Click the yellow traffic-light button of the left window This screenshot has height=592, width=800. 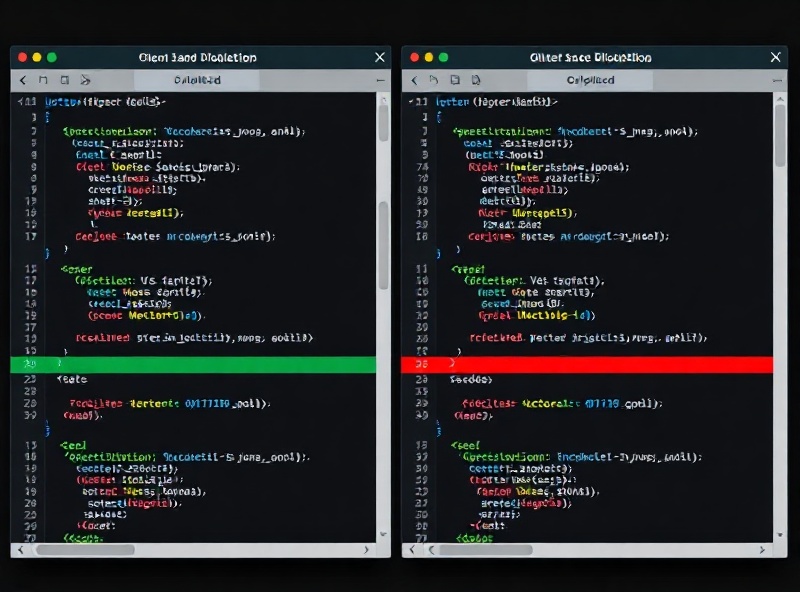tap(37, 57)
